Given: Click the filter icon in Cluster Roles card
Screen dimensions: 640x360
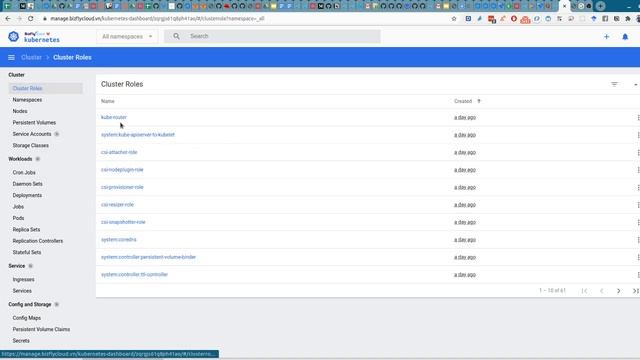Looking at the screenshot, I should [614, 84].
